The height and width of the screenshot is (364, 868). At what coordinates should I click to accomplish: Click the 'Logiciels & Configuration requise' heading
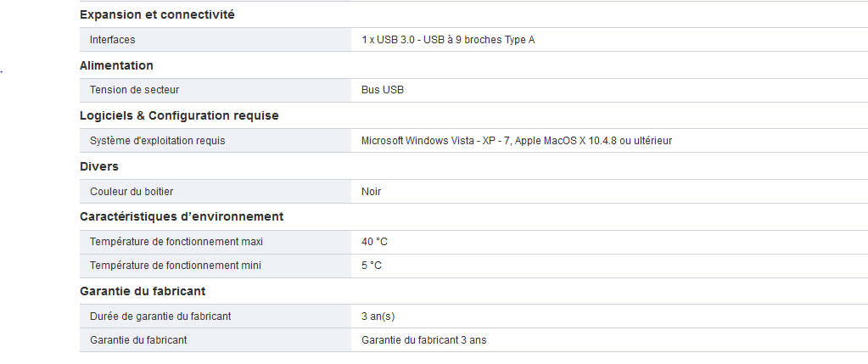[x=179, y=115]
